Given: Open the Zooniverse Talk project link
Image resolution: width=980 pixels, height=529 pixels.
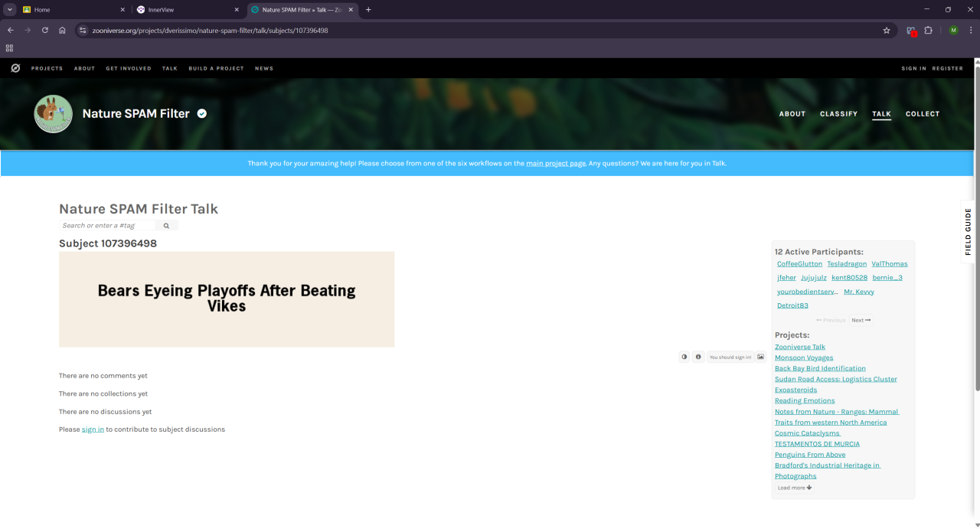Looking at the screenshot, I should tap(800, 347).
